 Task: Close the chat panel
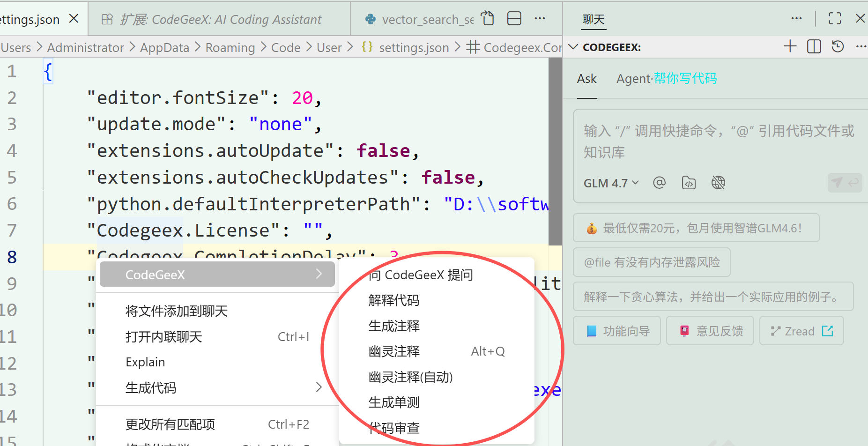(x=860, y=19)
